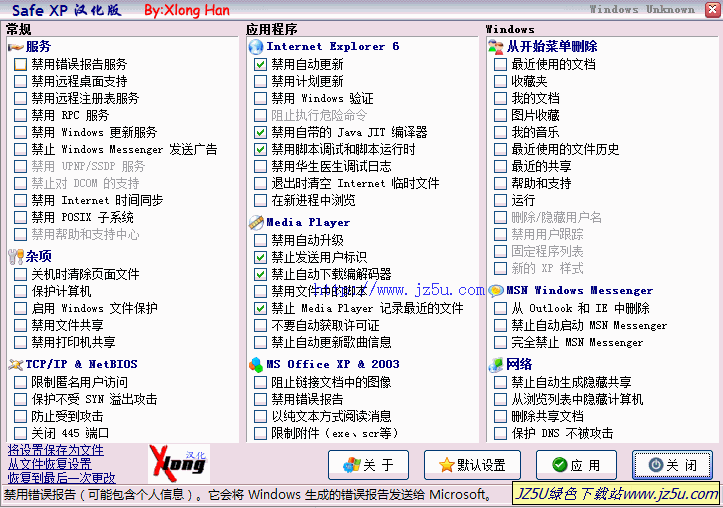The height and width of the screenshot is (508, 723).
Task: Click the 网络 network icon
Action: coord(496,365)
